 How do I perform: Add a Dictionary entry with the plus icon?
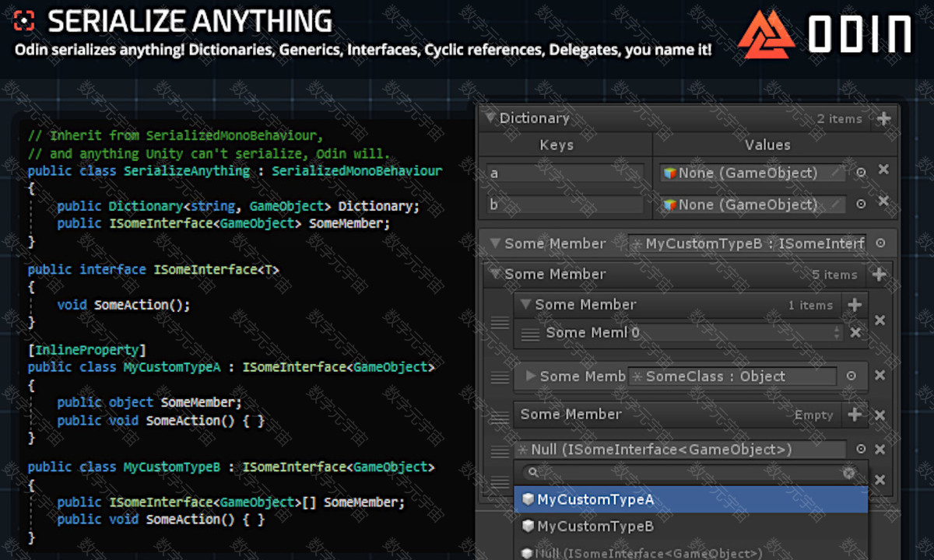tap(883, 118)
